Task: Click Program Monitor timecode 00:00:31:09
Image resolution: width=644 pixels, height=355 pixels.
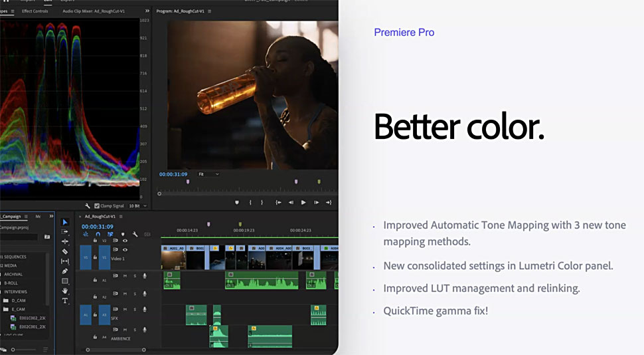Action: tap(173, 174)
